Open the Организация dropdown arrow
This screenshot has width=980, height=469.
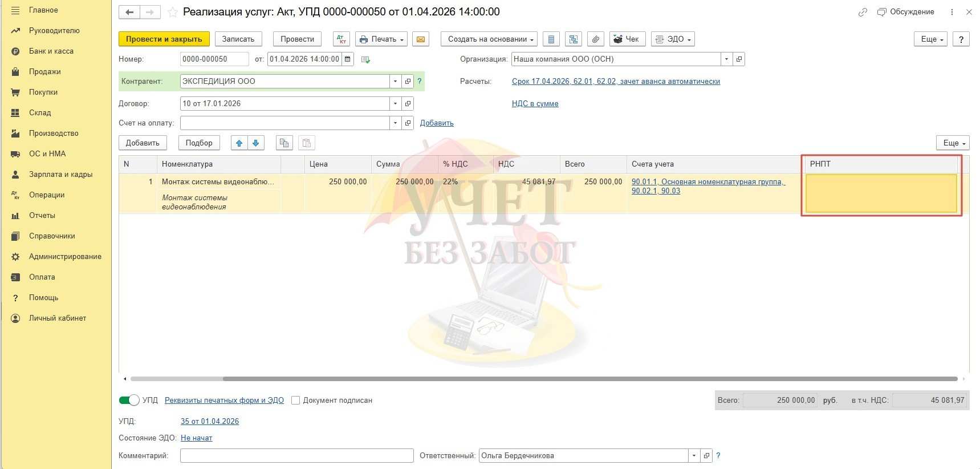point(726,59)
